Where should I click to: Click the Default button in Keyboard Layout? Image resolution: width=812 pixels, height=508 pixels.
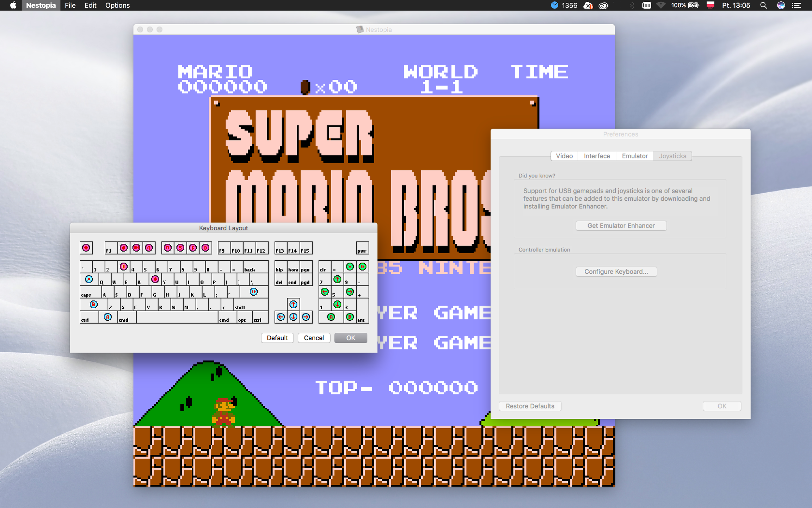click(x=277, y=338)
